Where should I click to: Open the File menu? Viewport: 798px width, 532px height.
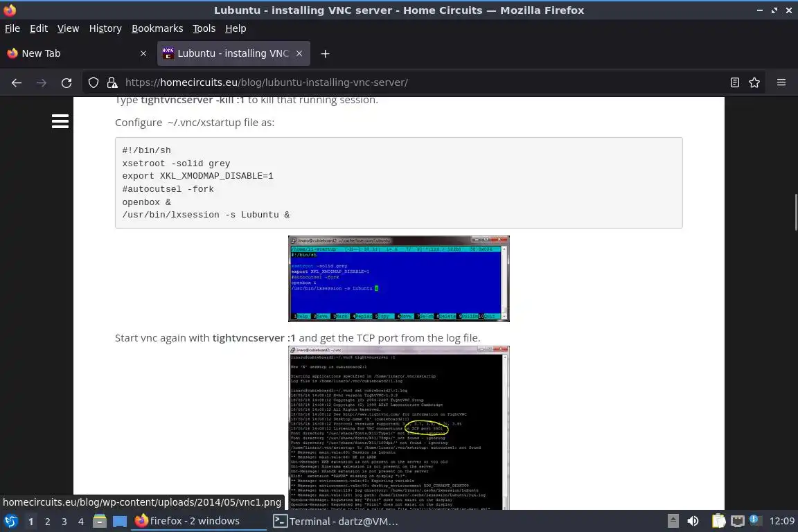click(12, 28)
